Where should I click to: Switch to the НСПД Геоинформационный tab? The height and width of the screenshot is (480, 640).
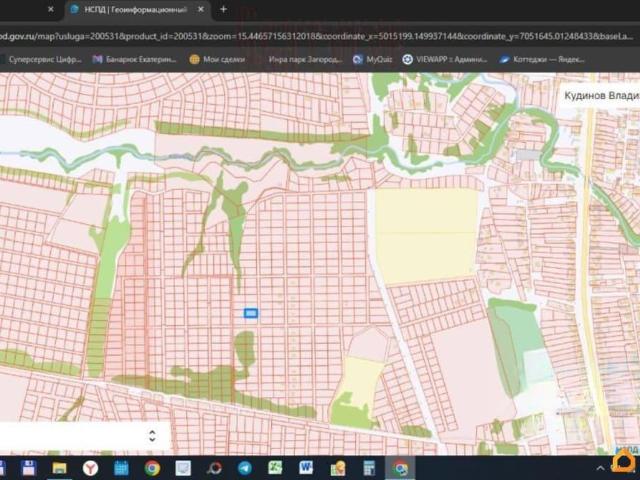tap(137, 10)
